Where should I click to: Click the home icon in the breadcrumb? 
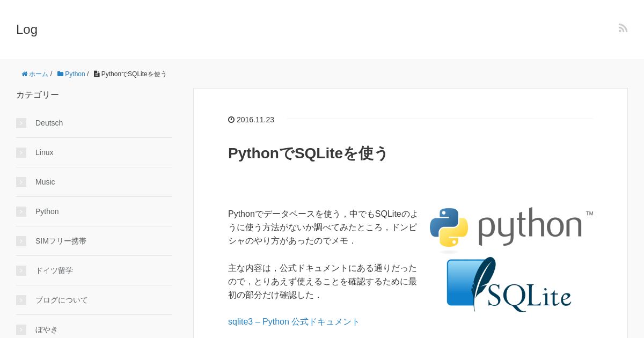point(25,74)
